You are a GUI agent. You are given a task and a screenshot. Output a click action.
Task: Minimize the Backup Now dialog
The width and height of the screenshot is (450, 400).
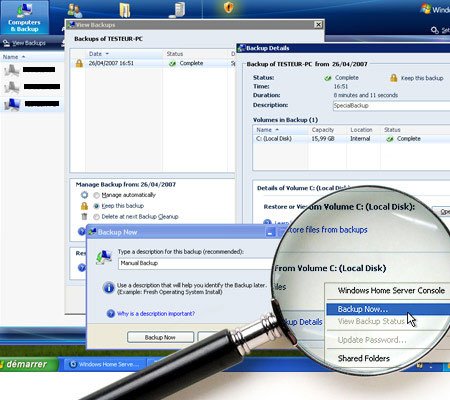click(270, 232)
